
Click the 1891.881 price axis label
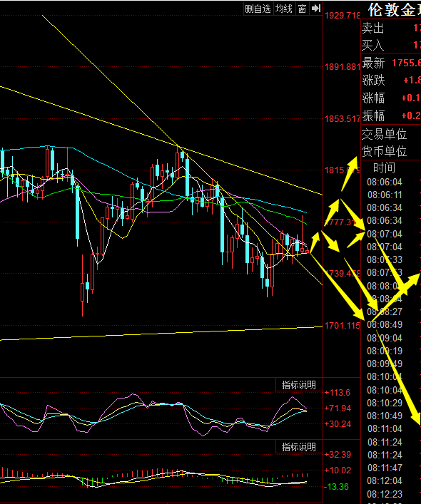(343, 67)
